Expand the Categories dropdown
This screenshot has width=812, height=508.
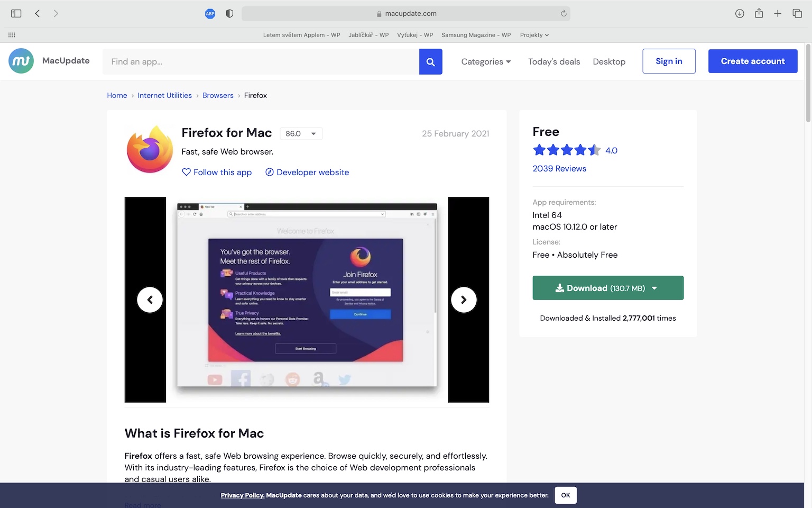486,61
